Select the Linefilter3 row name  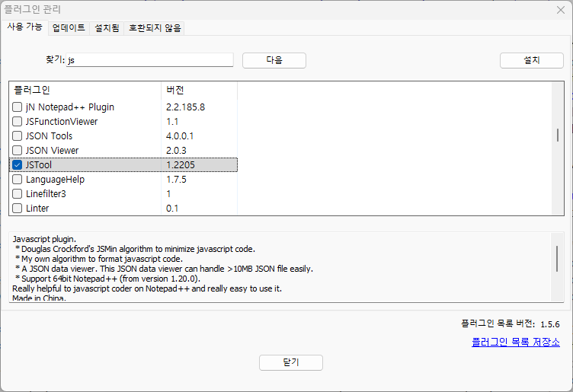(x=46, y=194)
